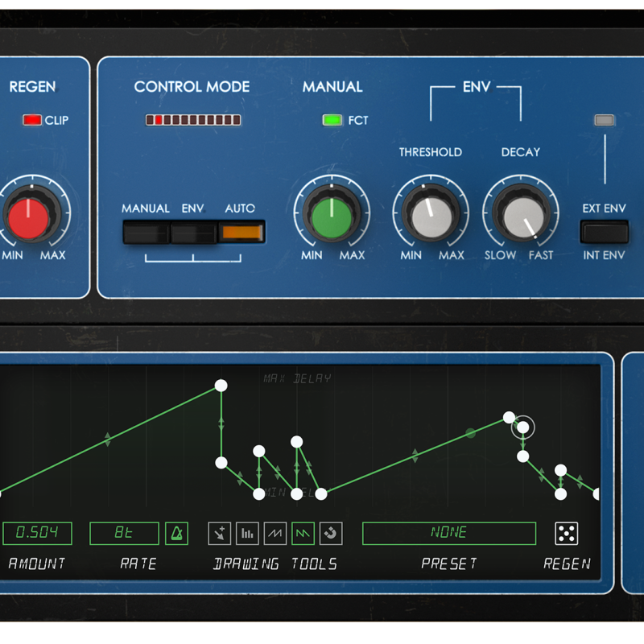The image size is (644, 644).
Task: Click the red CLIP indicator LED
Action: (x=32, y=120)
